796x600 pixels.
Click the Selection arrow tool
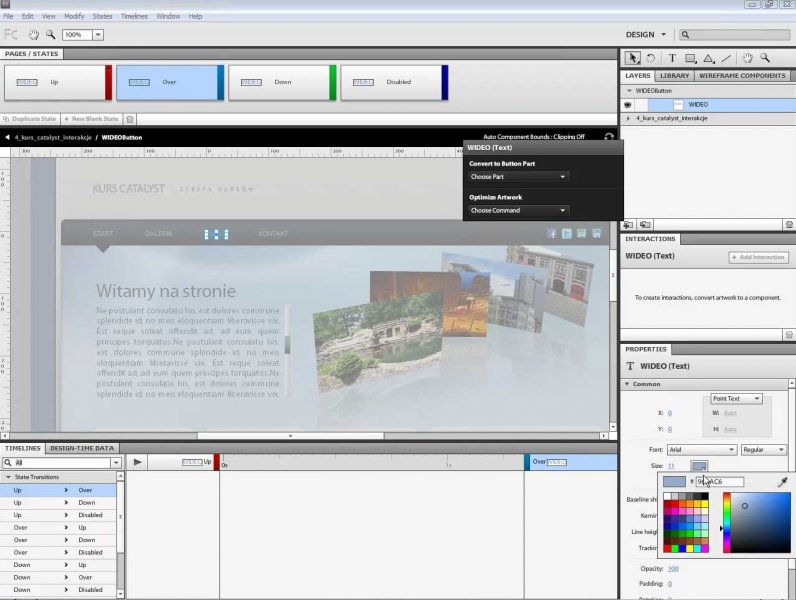pos(633,59)
